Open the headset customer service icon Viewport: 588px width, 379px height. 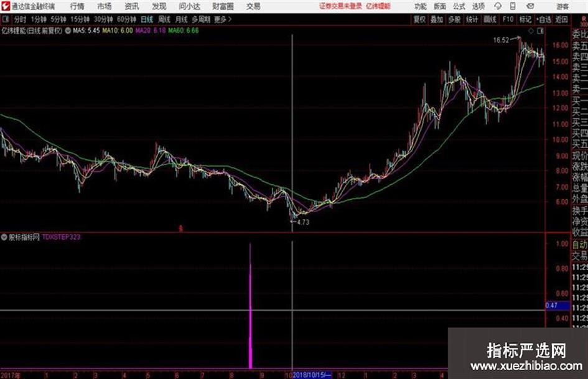[498, 6]
